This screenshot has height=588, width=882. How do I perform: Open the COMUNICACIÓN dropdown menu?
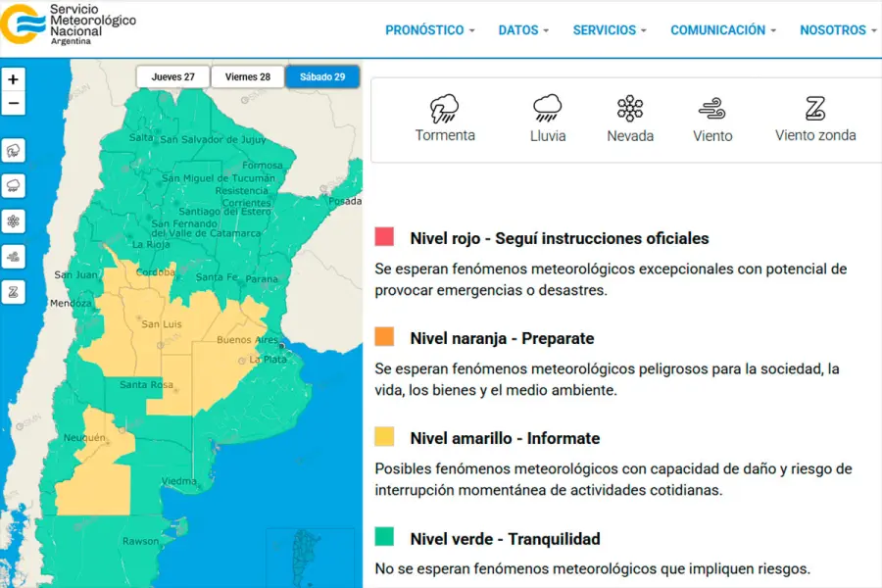coord(722,30)
